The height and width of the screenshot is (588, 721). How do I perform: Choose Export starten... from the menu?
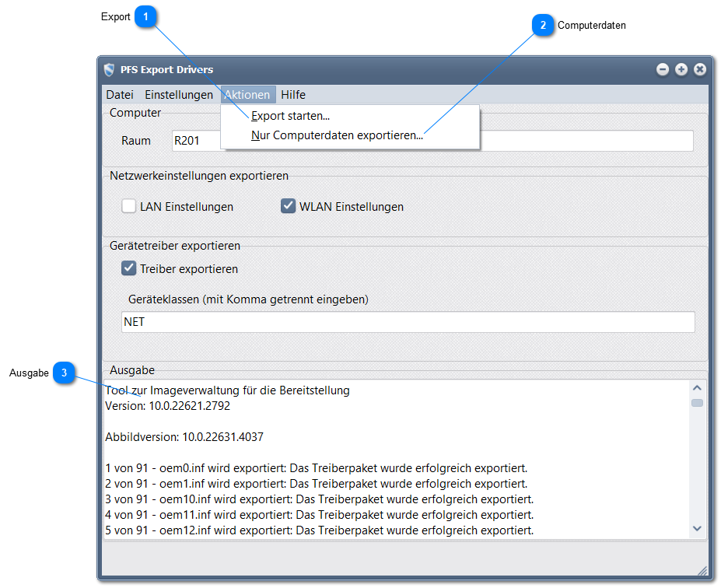tap(290, 116)
